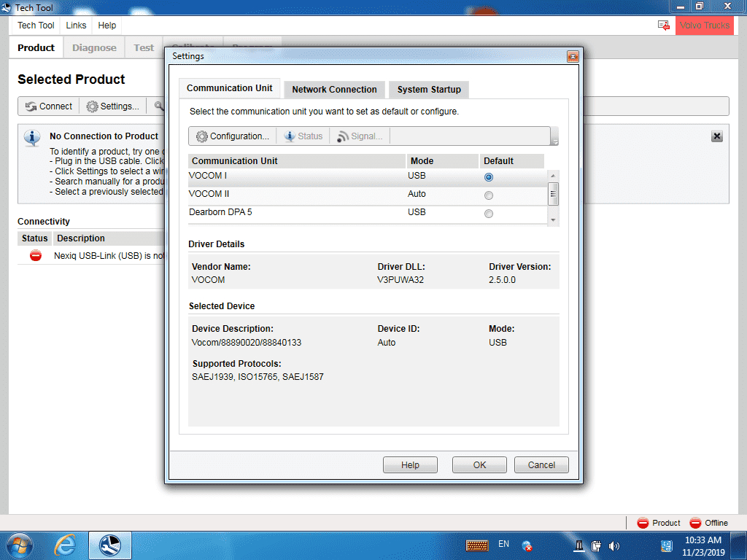The width and height of the screenshot is (747, 560).
Task: Click the Description column header under Connectivity
Action: 109,238
